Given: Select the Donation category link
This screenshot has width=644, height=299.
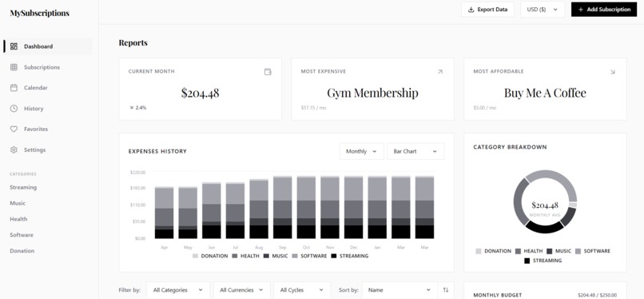Looking at the screenshot, I should (x=22, y=251).
